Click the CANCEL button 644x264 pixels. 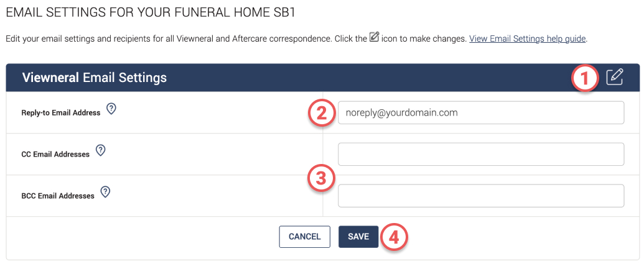point(305,237)
